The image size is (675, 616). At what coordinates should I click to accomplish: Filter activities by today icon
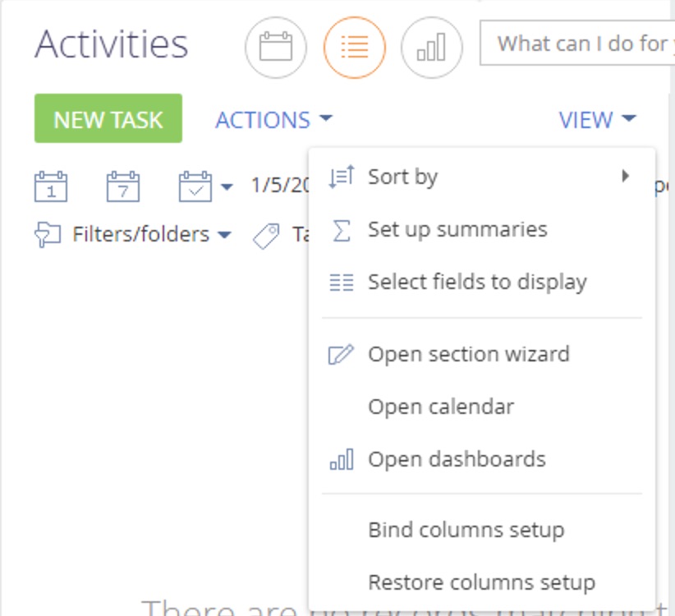[51, 186]
